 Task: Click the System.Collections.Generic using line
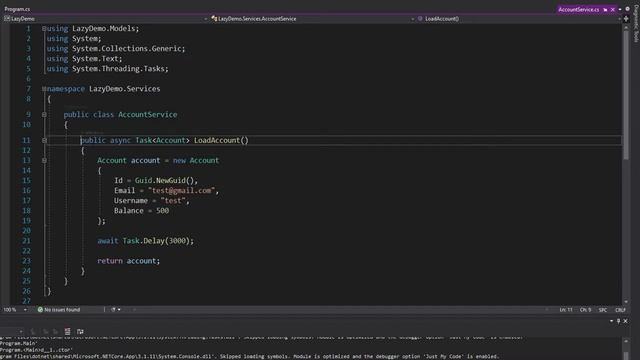coord(116,49)
